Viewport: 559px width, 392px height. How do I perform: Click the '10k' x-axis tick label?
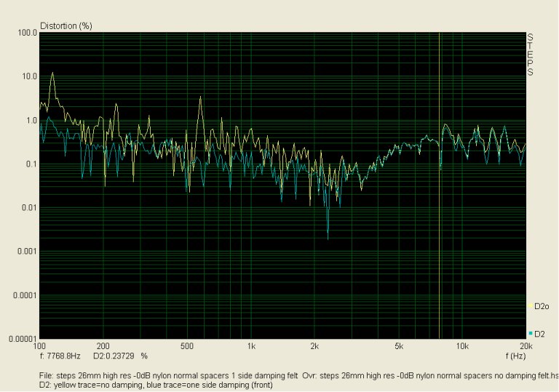(x=462, y=345)
